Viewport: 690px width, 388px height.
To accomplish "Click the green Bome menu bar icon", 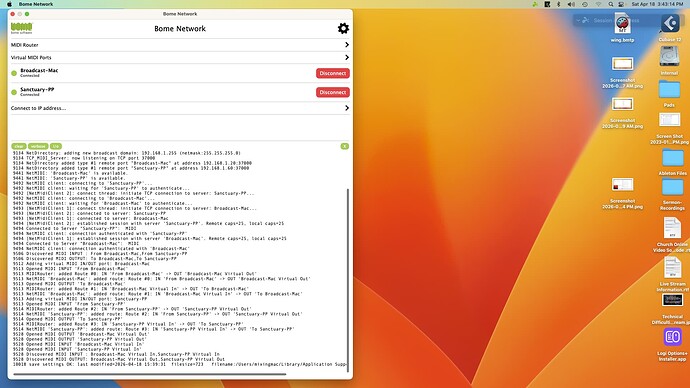I will click(x=535, y=4).
